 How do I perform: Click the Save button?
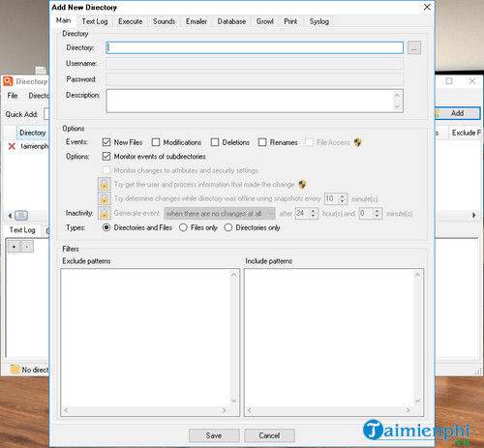point(214,435)
